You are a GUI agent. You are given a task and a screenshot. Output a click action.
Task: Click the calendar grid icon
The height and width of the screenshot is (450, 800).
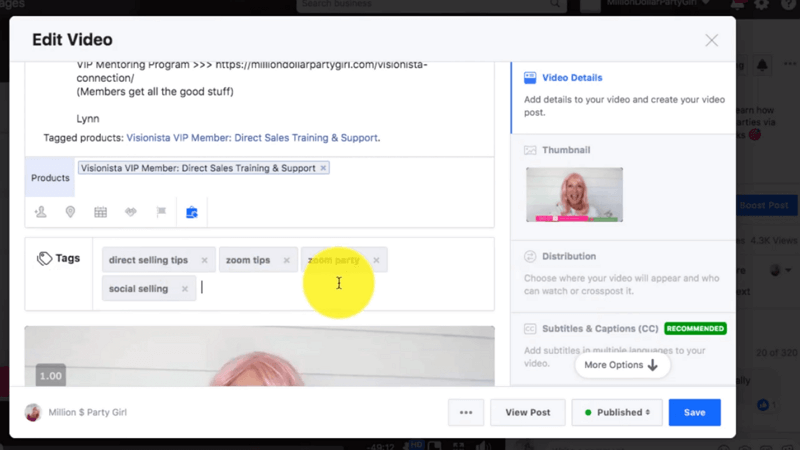(101, 212)
